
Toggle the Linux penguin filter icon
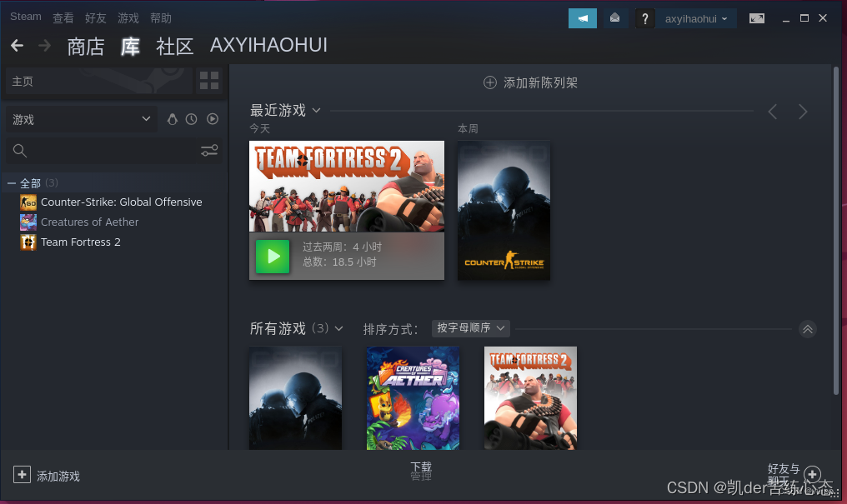[173, 119]
